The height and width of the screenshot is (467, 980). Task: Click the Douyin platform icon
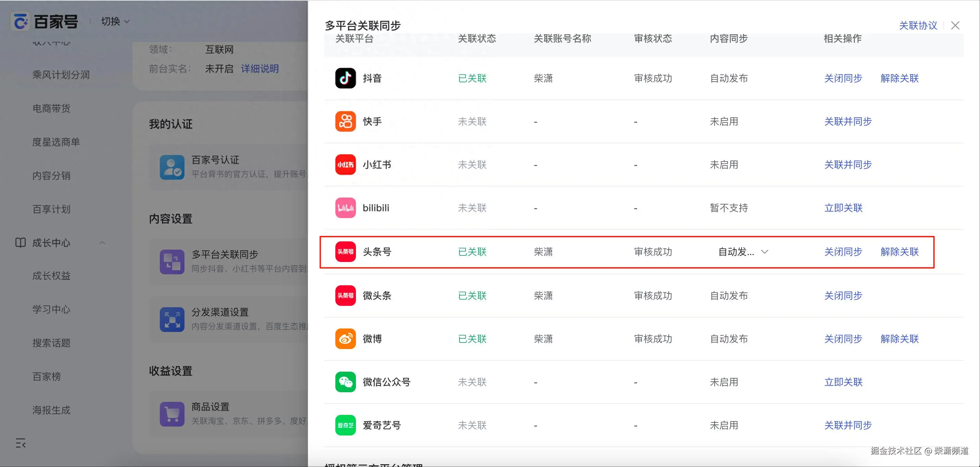coord(345,78)
